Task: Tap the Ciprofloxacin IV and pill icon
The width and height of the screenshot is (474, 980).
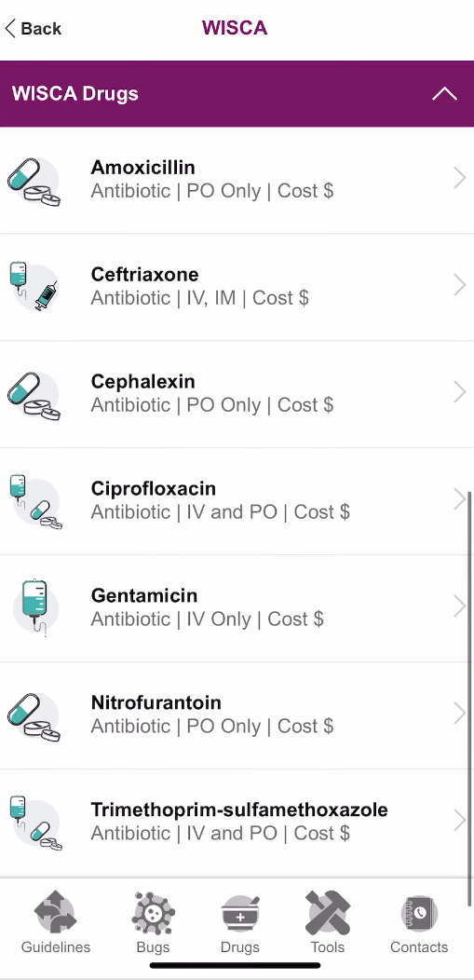Action: click(x=35, y=502)
